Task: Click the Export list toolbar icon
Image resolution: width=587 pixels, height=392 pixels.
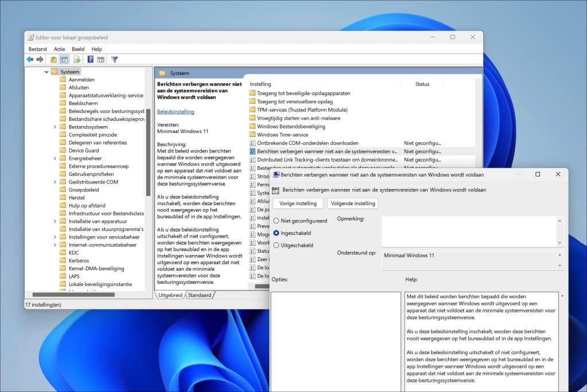Action: pyautogui.click(x=77, y=59)
